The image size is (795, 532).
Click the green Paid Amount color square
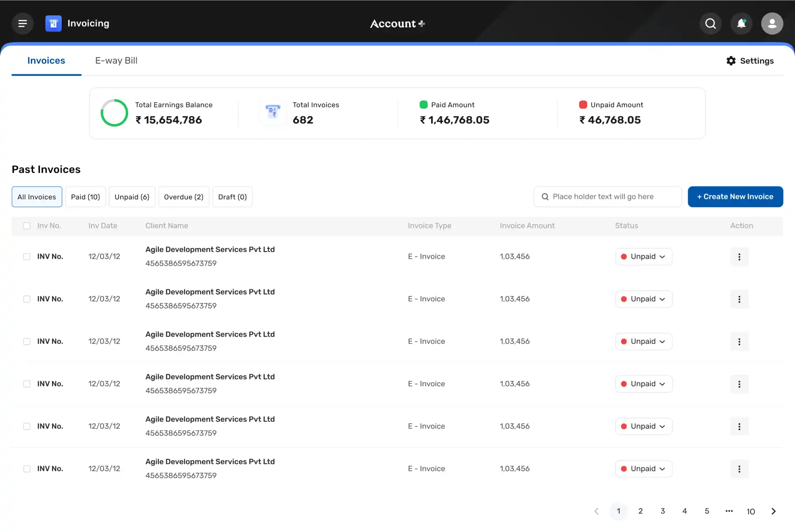(424, 105)
